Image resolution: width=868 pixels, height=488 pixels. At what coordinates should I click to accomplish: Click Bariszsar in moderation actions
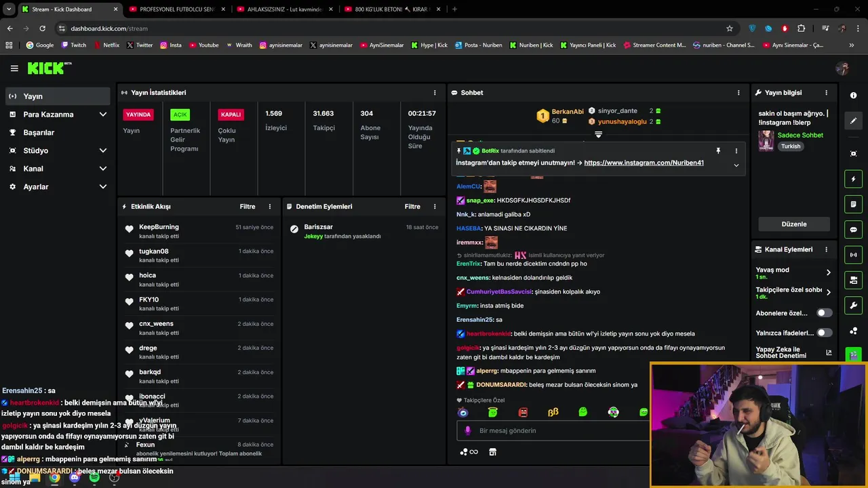(x=319, y=227)
